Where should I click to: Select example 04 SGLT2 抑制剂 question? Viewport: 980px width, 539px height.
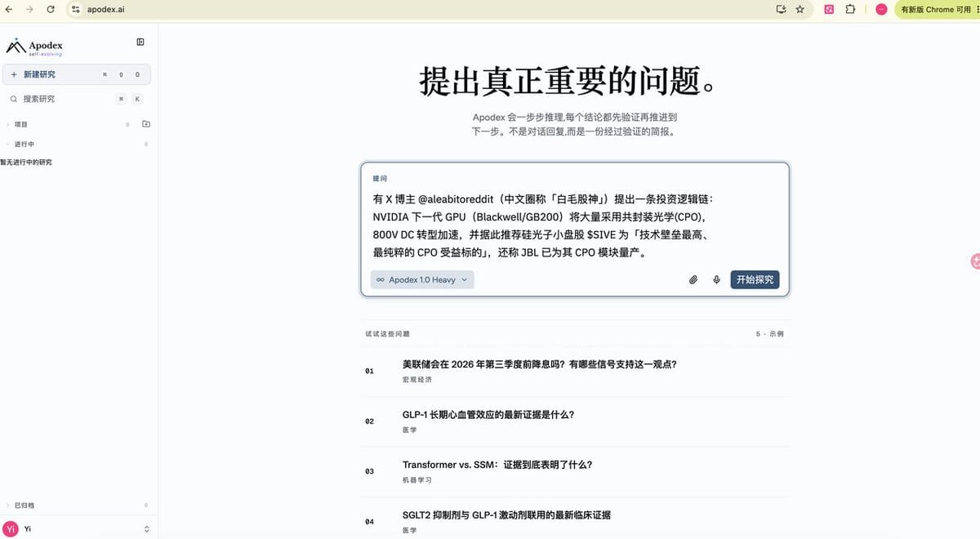575,521
